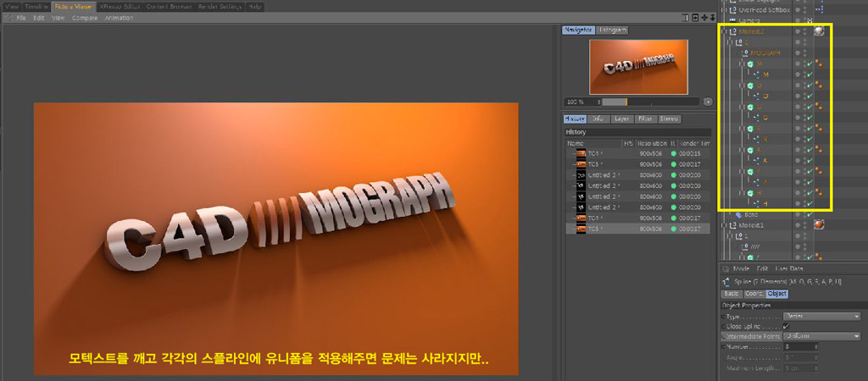
Task: Select the last TC5 render in History
Action: [x=637, y=229]
